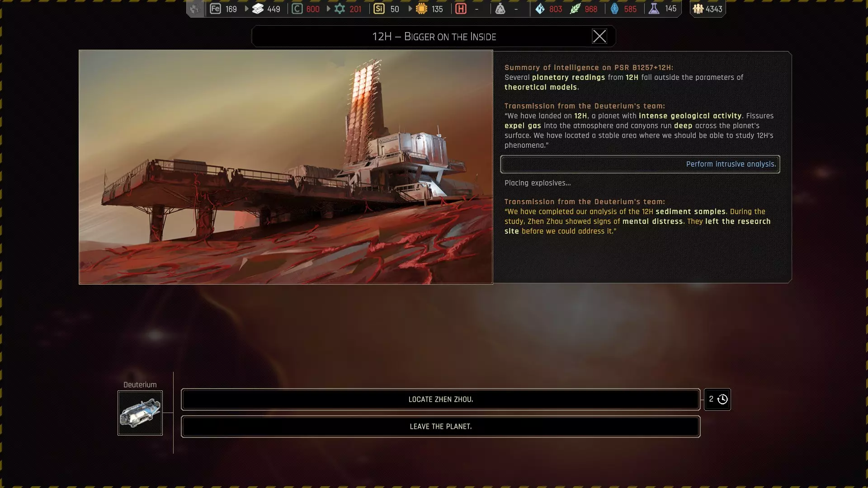Click the science flask resource icon

click(x=654, y=9)
